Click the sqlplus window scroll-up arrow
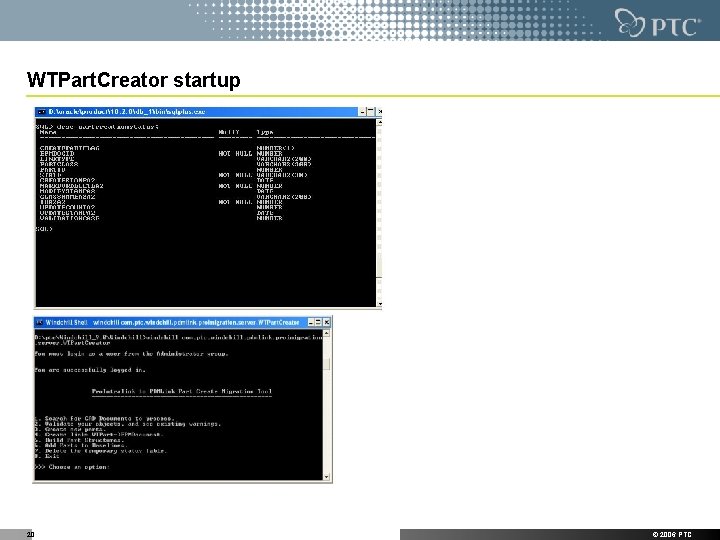 [x=379, y=123]
